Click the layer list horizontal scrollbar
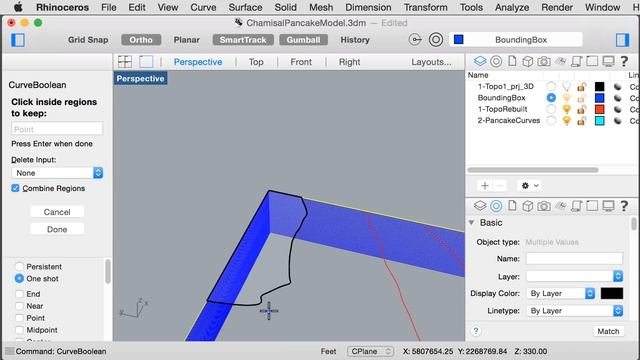Screen dimensions: 640x360 (x=533, y=170)
